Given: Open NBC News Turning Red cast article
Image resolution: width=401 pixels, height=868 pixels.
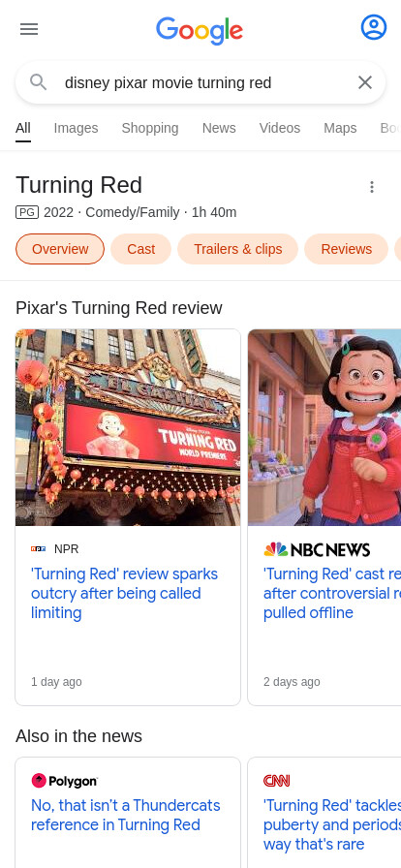Looking at the screenshot, I should point(332,594).
